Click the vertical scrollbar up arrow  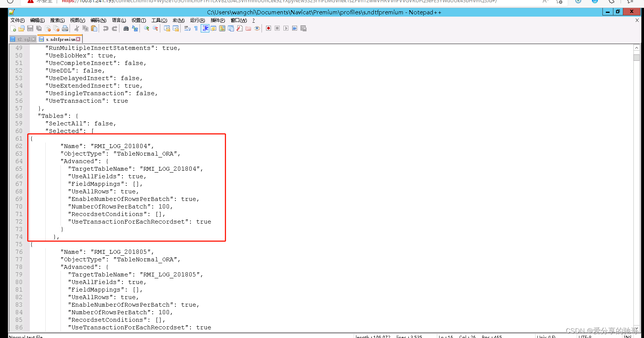point(636,48)
